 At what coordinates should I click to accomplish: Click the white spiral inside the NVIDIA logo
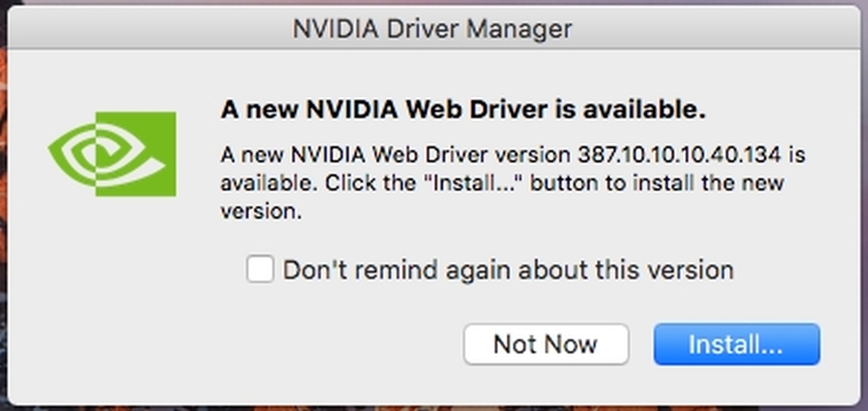tap(105, 154)
